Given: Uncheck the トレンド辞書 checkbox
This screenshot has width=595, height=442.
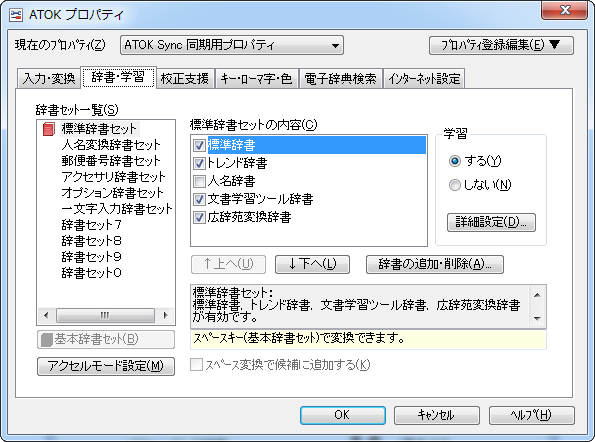Looking at the screenshot, I should coord(199,164).
